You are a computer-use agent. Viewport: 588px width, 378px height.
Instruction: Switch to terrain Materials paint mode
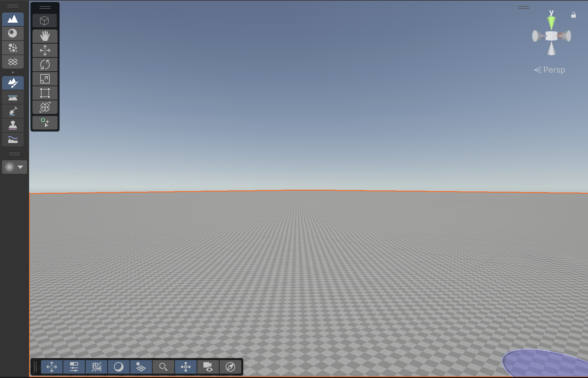click(x=13, y=33)
